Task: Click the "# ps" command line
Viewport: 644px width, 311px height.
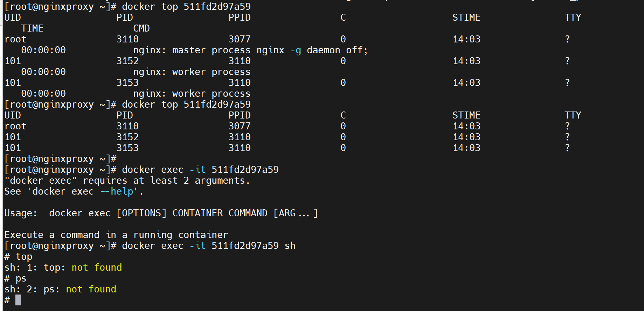Action: (x=15, y=278)
